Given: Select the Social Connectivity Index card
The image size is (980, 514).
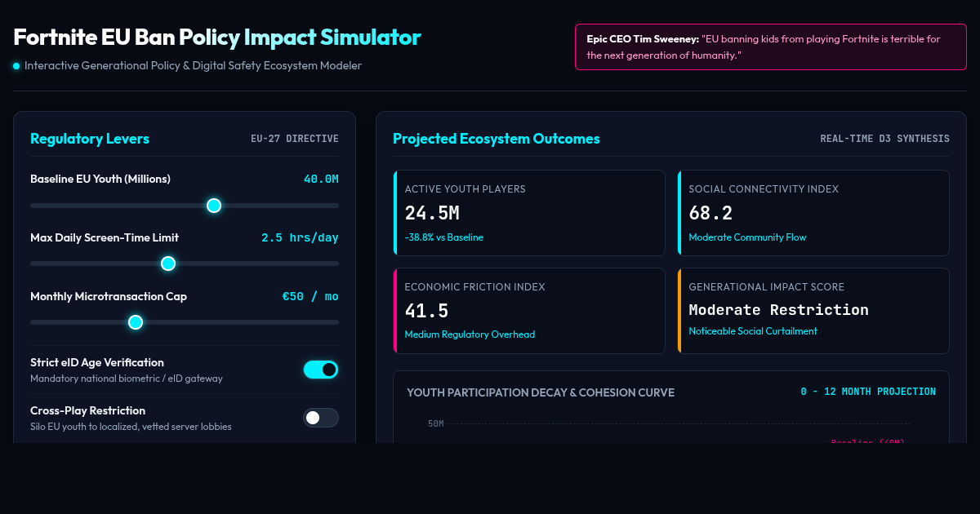Looking at the screenshot, I should click(x=813, y=213).
